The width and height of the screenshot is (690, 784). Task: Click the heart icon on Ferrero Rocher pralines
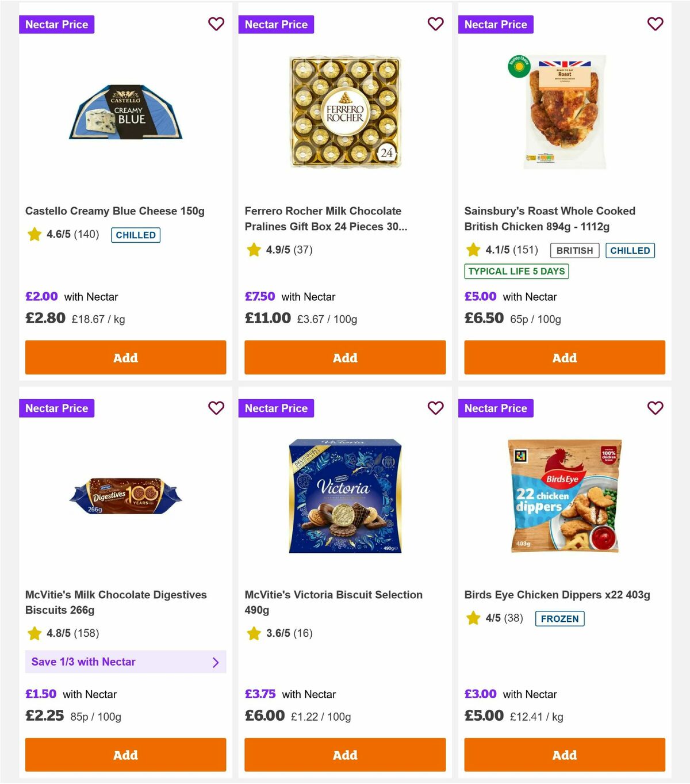point(436,24)
